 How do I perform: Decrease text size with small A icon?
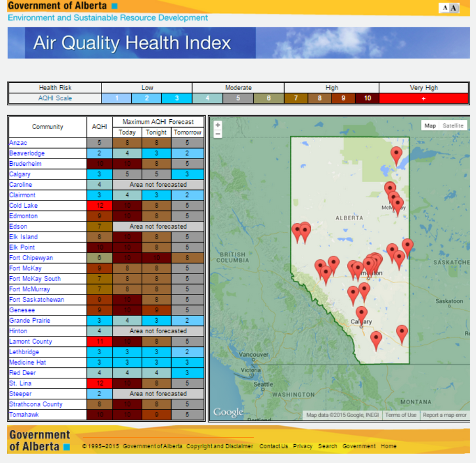[x=445, y=8]
